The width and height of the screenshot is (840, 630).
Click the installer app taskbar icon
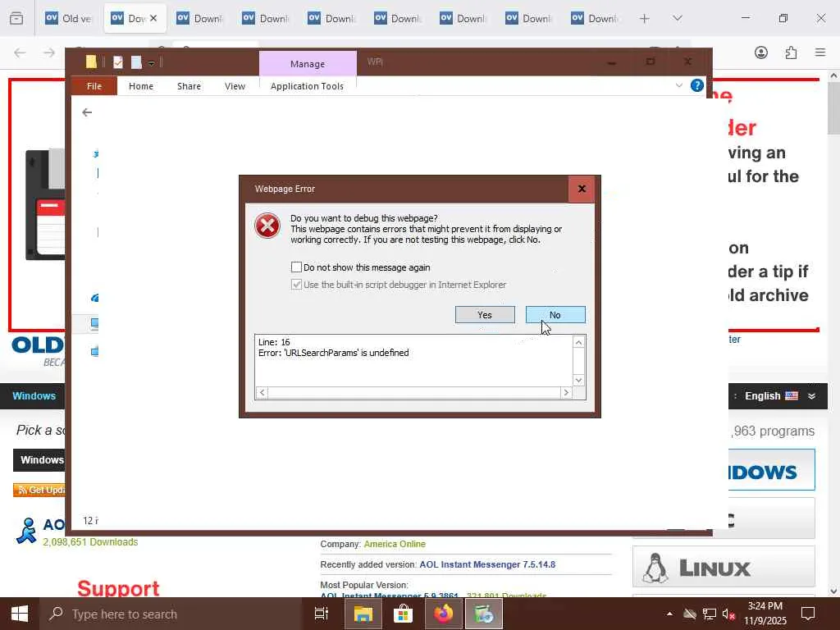click(x=484, y=614)
